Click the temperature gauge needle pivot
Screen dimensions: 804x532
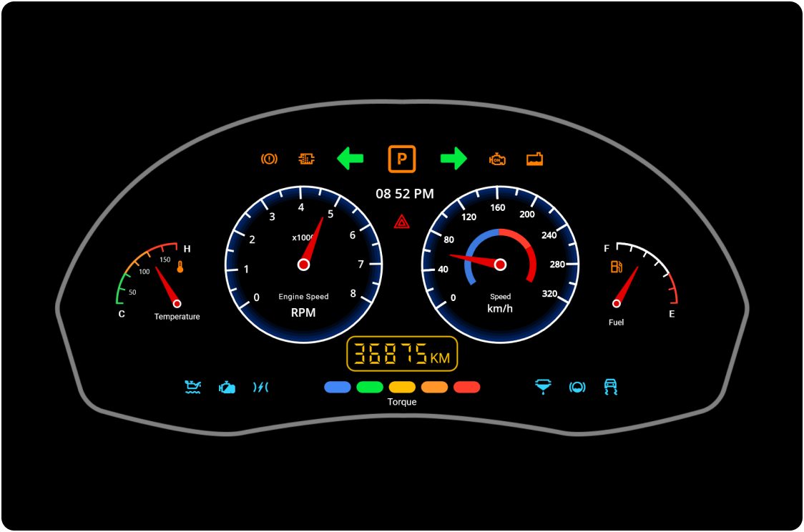tap(177, 303)
